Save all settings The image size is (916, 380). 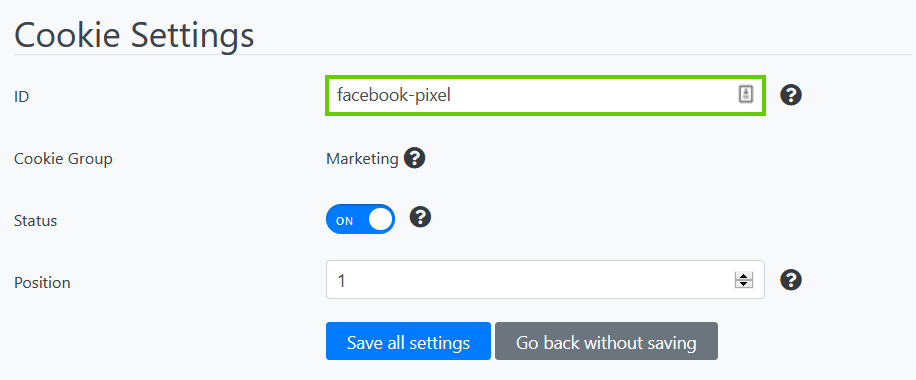[x=408, y=341]
